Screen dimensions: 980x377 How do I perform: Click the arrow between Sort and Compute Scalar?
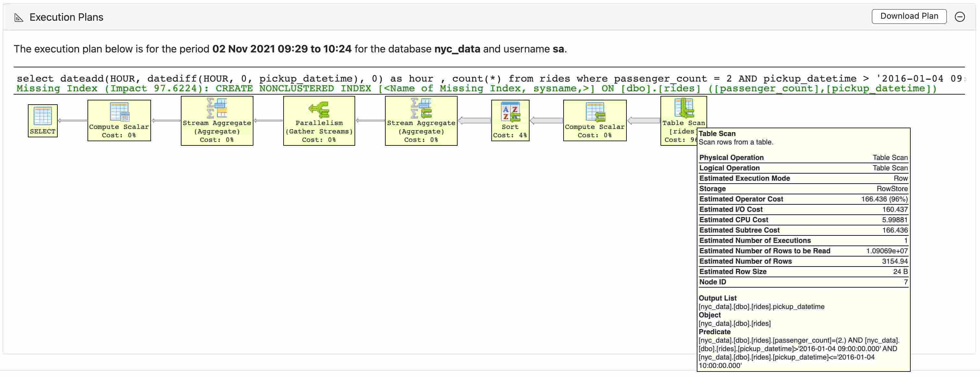pos(546,121)
